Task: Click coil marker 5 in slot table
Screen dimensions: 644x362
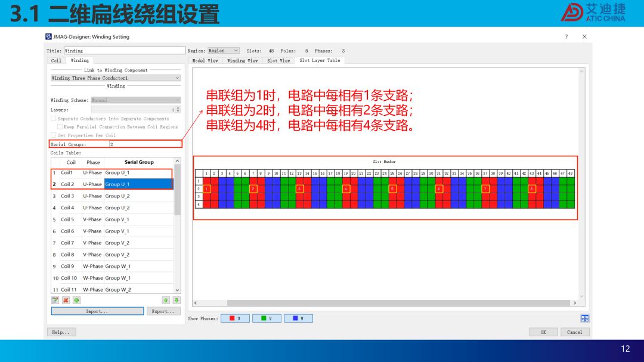Action: (x=392, y=189)
